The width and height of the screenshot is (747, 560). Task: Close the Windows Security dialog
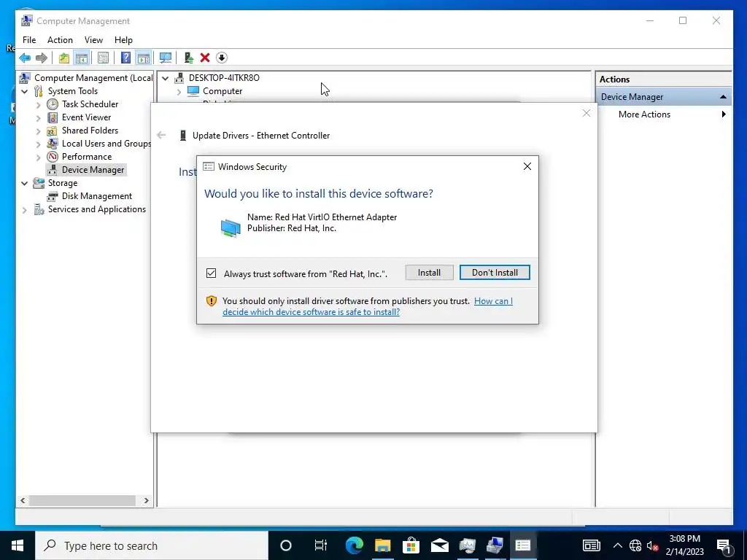tap(527, 166)
